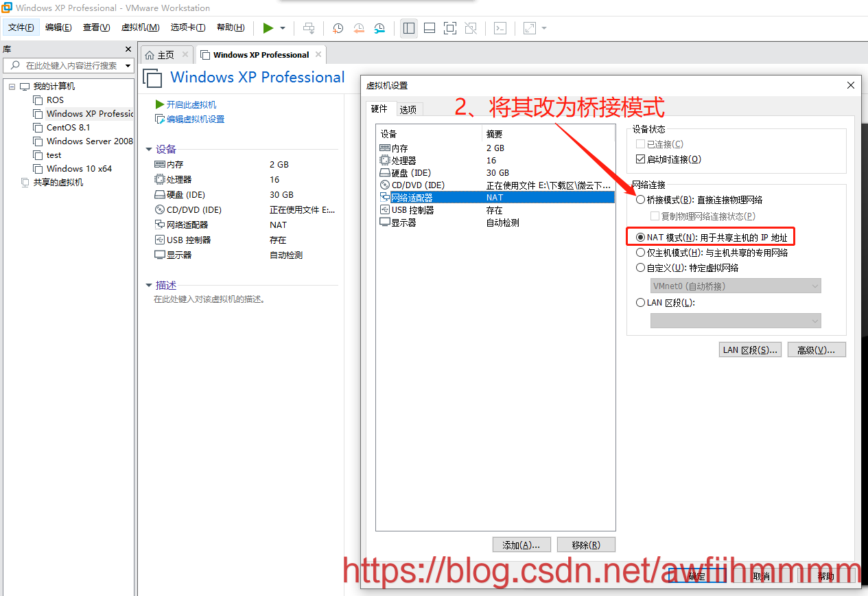Viewport: 868px width, 596px height.
Task: Close the 虚拟机设置 dialog
Action: pyautogui.click(x=851, y=85)
